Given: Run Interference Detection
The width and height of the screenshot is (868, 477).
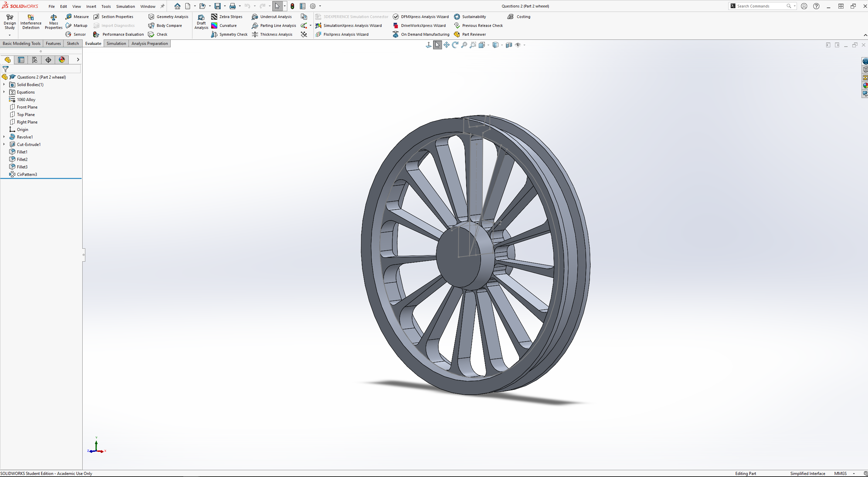Looking at the screenshot, I should click(31, 22).
